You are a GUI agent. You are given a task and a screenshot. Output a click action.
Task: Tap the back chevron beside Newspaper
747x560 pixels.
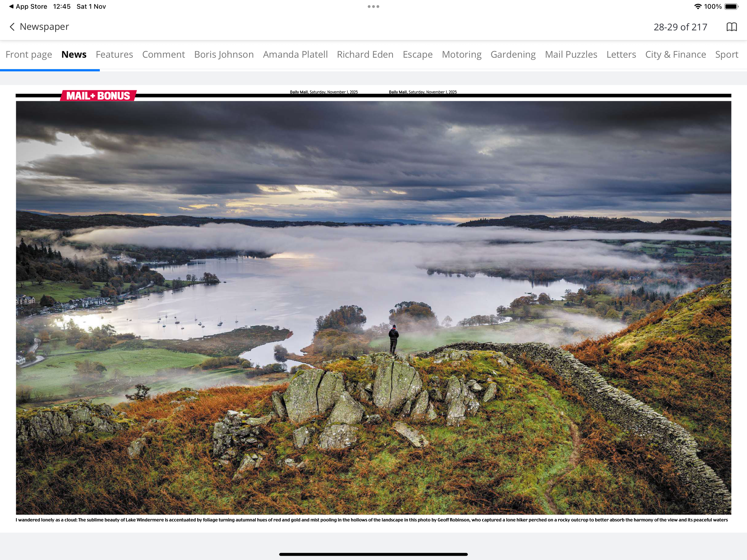pos(12,27)
